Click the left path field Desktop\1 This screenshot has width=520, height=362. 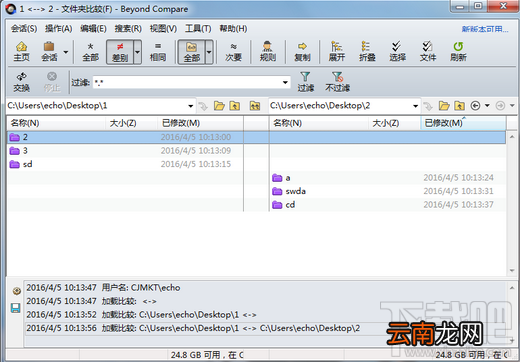[x=97, y=106]
